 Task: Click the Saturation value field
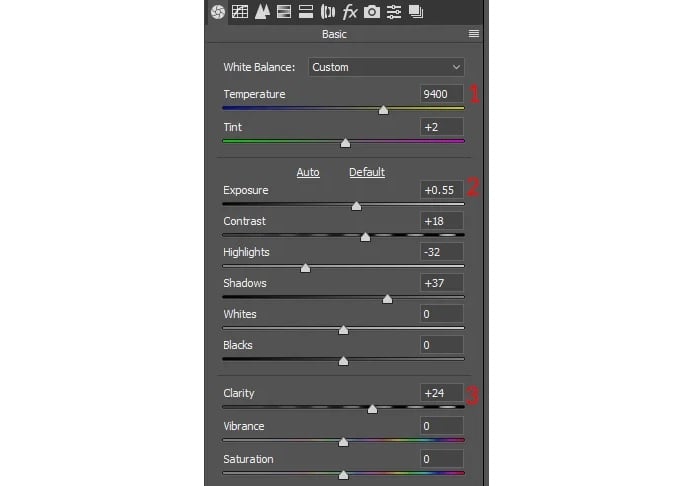[442, 459]
